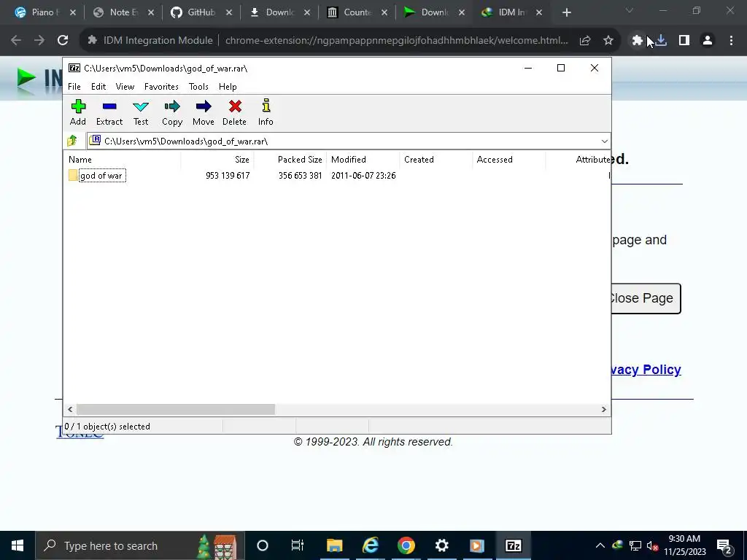Click the 356 653 381 packed size value
This screenshot has height=560, width=747.
pyautogui.click(x=300, y=176)
